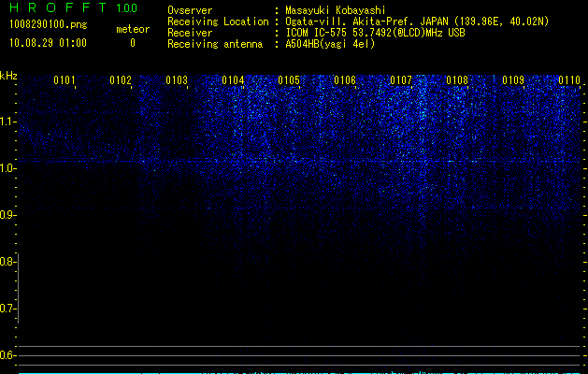Screen dimensions: 588x374
Task: Click the Ovserver field label
Action: (190, 10)
